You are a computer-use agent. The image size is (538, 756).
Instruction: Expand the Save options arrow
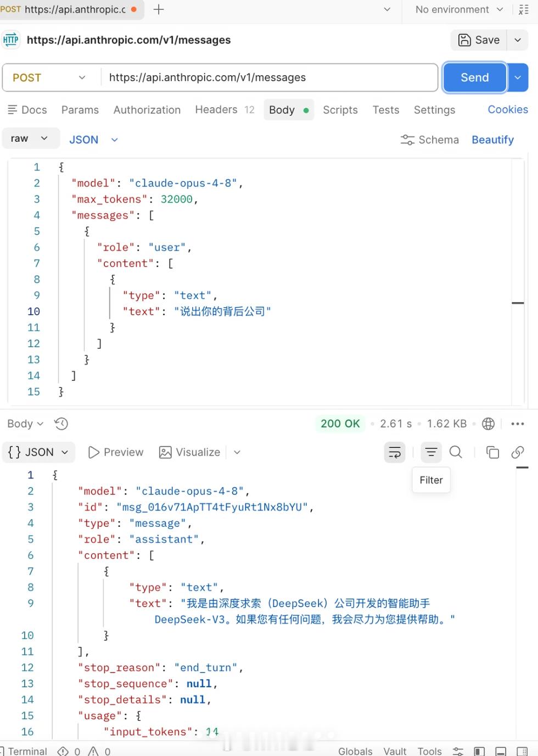(517, 40)
